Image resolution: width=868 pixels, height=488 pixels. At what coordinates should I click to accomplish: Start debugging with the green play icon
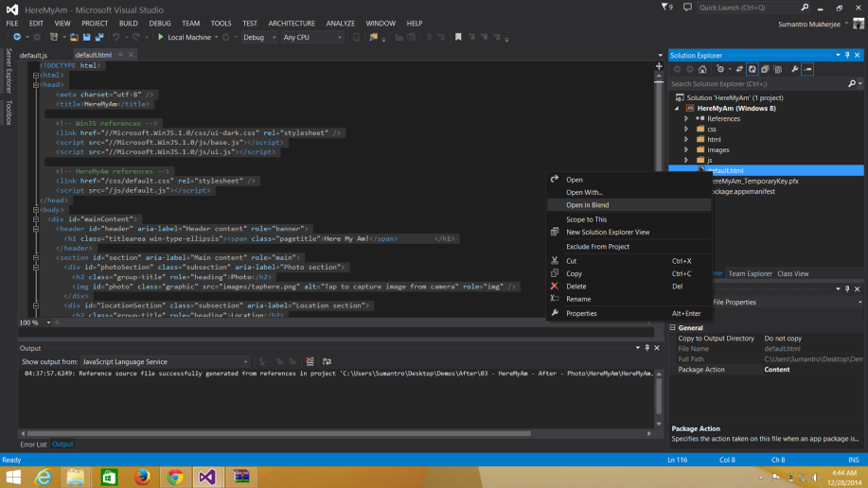pyautogui.click(x=161, y=38)
